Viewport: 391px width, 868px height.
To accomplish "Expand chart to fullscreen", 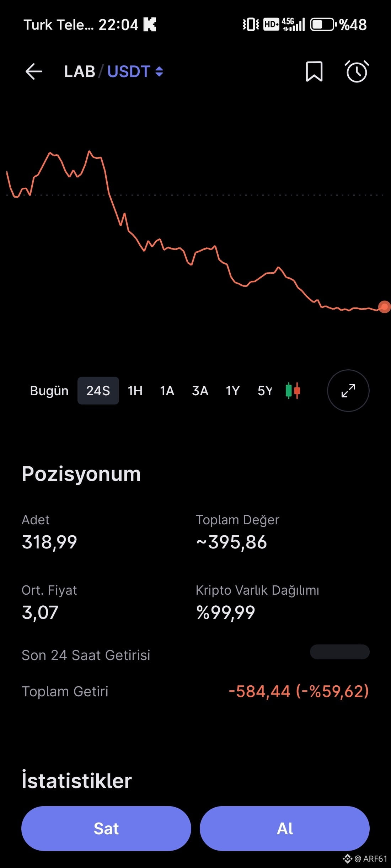I will 348,391.
